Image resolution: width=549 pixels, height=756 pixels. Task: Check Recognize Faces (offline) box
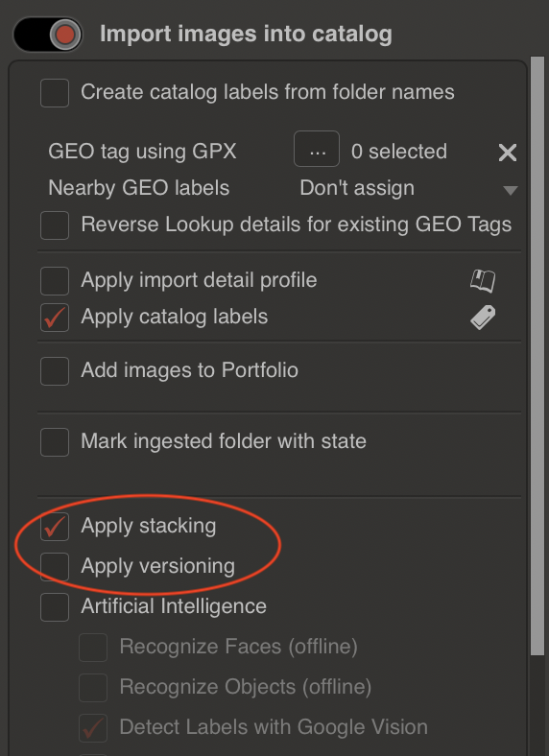[93, 648]
